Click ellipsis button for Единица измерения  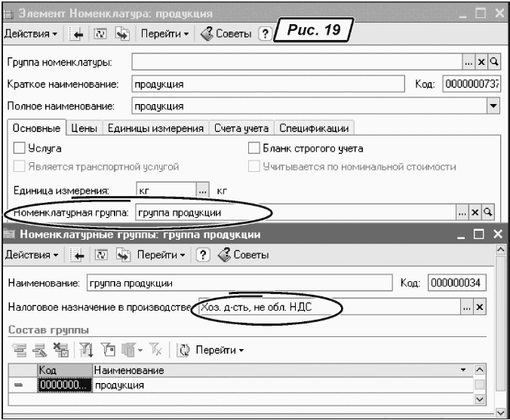(x=201, y=191)
